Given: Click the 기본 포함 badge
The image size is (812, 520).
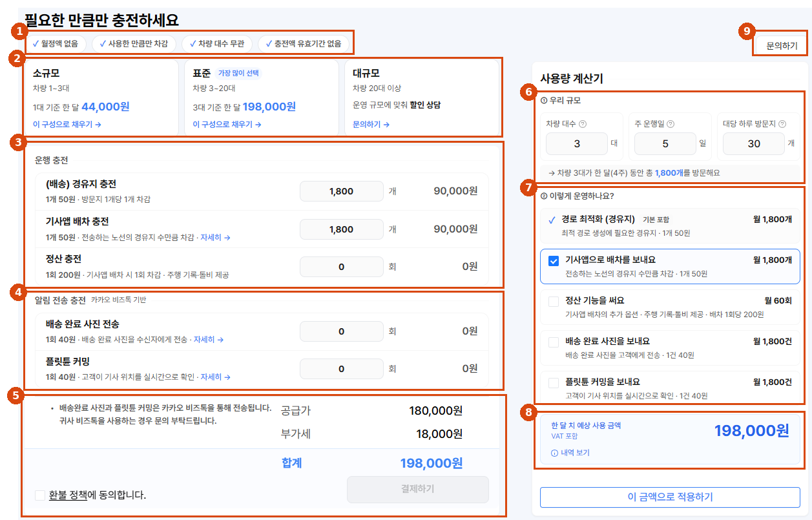Looking at the screenshot, I should pyautogui.click(x=656, y=220).
